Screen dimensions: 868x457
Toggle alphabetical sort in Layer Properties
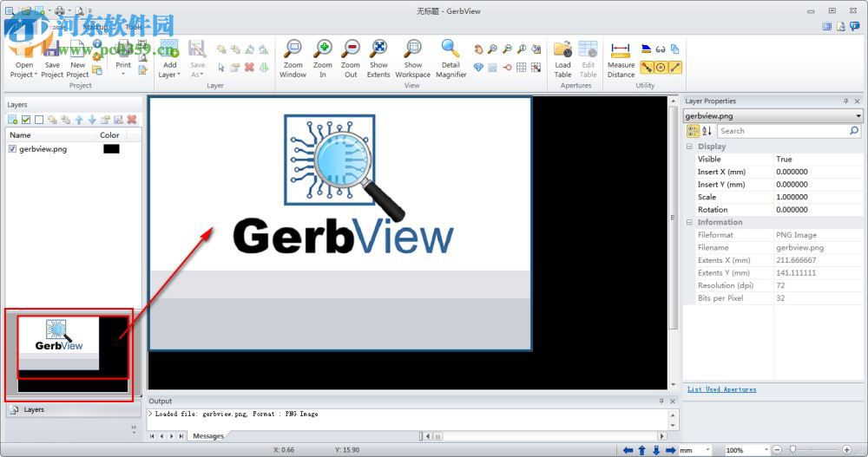(707, 131)
